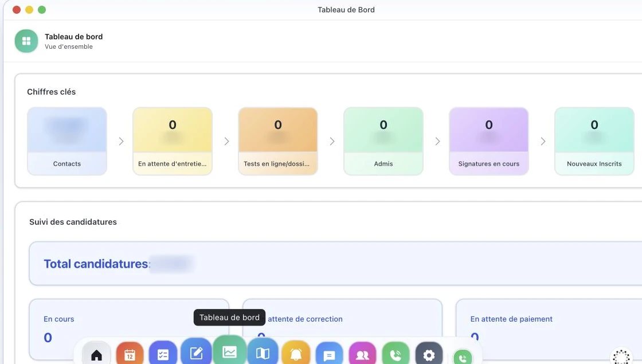Screen dimensions: 642x364
Task: Open the blue edit note icon
Action: coord(196,352)
